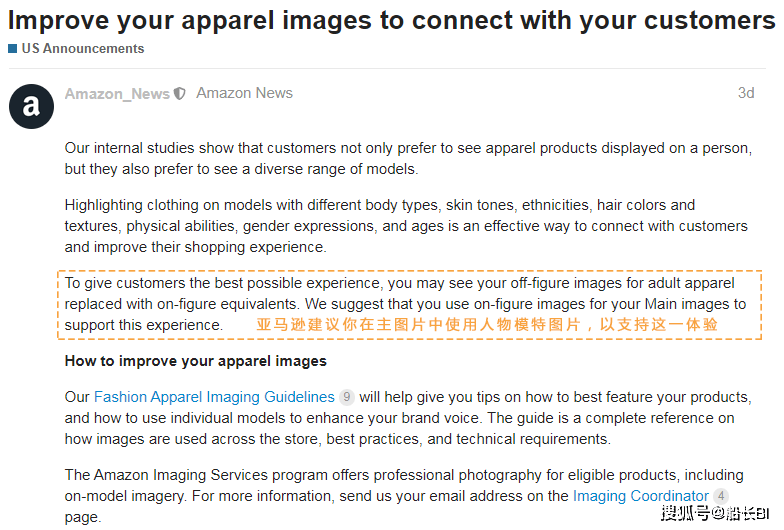Image resolution: width=784 pixels, height=530 pixels.
Task: Open the US Announcements category
Action: (x=83, y=48)
